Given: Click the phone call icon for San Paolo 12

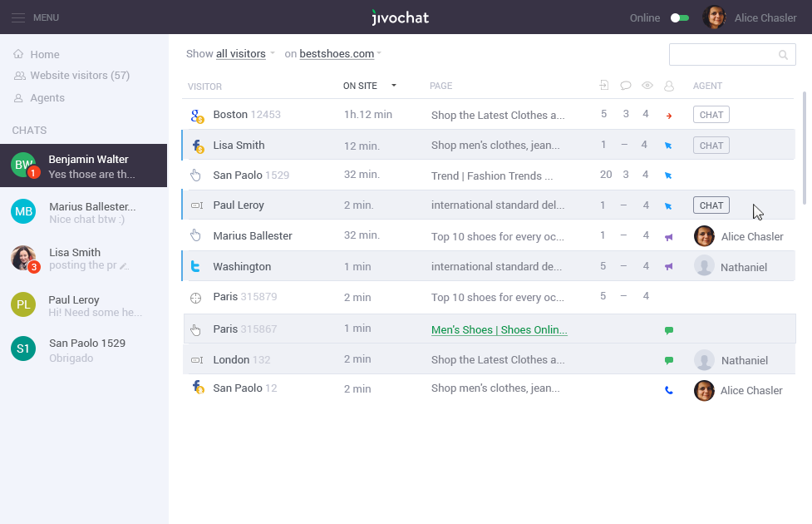Looking at the screenshot, I should pyautogui.click(x=669, y=390).
